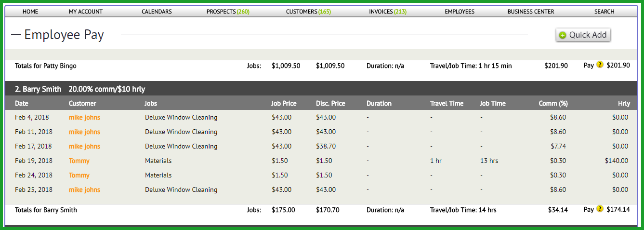644x230 pixels.
Task: Open mike johns link for Feb 17, 2018
Action: tap(84, 146)
